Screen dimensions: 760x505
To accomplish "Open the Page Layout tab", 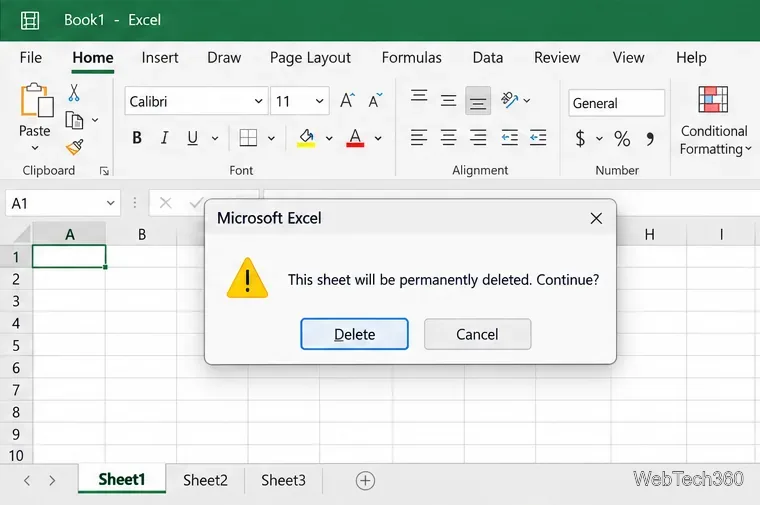I will pyautogui.click(x=310, y=58).
